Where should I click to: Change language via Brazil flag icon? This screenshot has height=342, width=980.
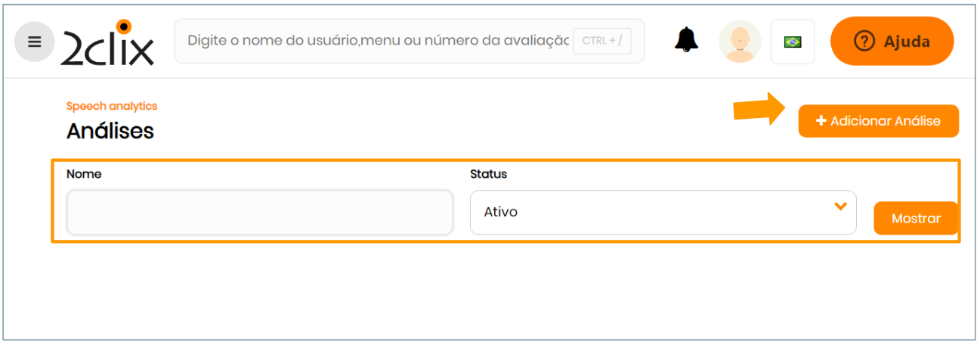[793, 42]
